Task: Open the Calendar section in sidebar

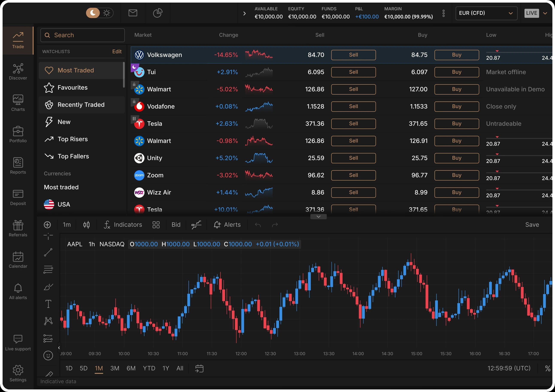Action: [18, 260]
